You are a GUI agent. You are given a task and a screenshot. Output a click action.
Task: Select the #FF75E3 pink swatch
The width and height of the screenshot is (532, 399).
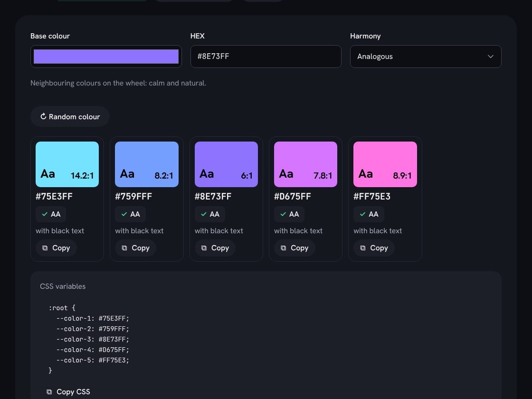(385, 164)
